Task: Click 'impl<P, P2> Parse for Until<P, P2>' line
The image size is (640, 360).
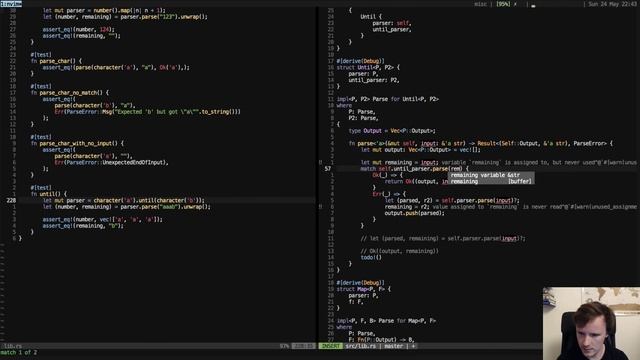Action: pyautogui.click(x=388, y=99)
